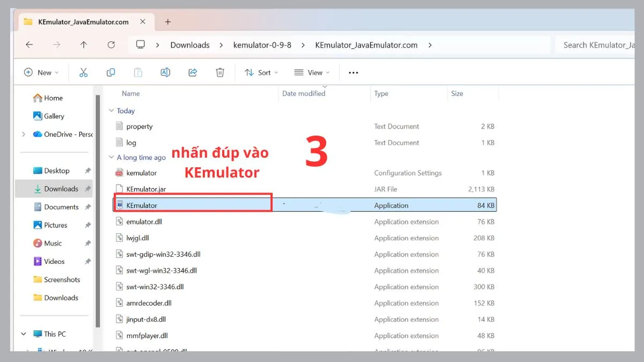644x362 pixels.
Task: Go back to the previous folder
Action: 29,45
